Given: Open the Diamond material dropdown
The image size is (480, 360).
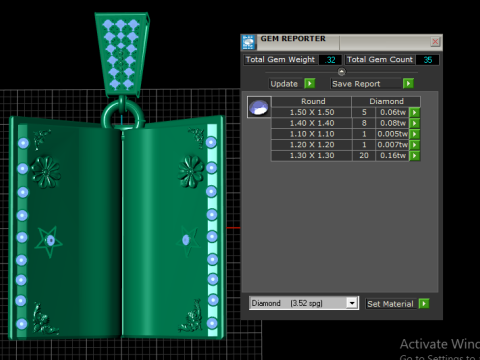Looking at the screenshot, I should tap(351, 303).
